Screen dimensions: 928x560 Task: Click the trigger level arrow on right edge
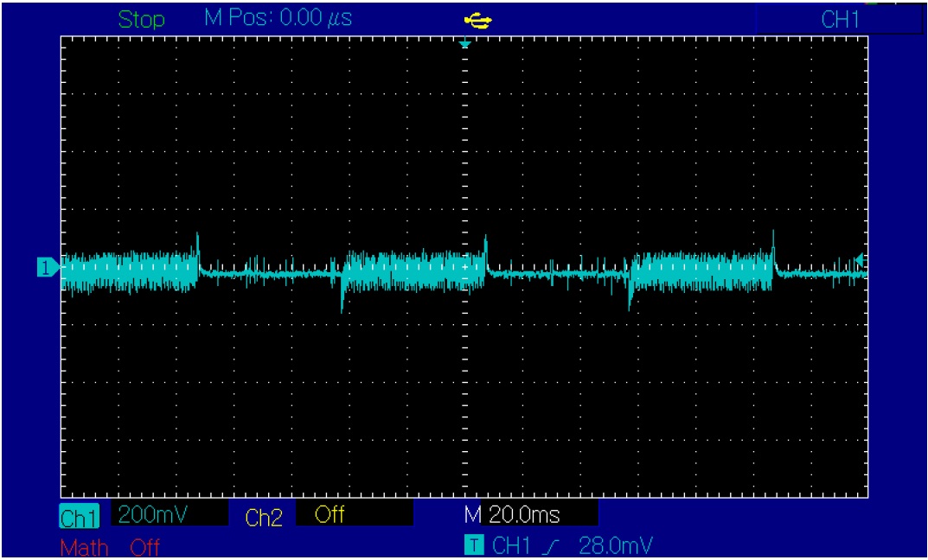pyautogui.click(x=859, y=260)
